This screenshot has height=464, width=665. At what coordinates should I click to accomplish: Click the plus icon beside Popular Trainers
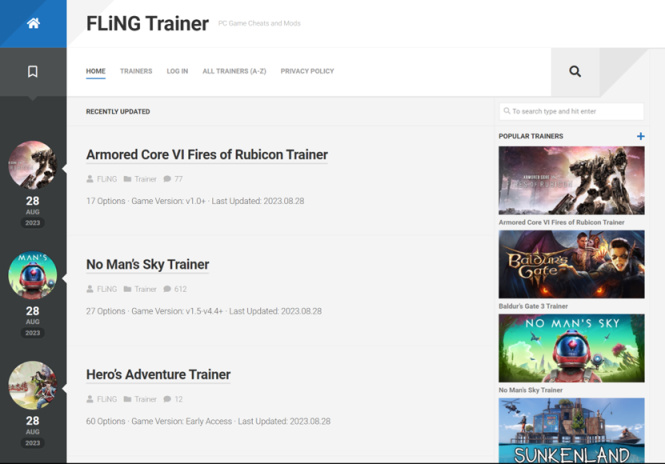640,136
